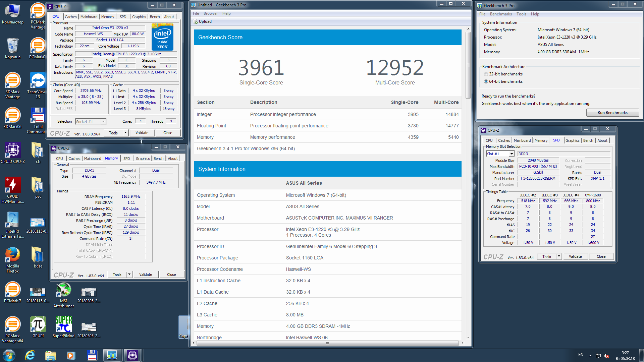Launch CPUID HWMonitor desktop shortcut
The width and height of the screenshot is (644, 362).
click(12, 190)
